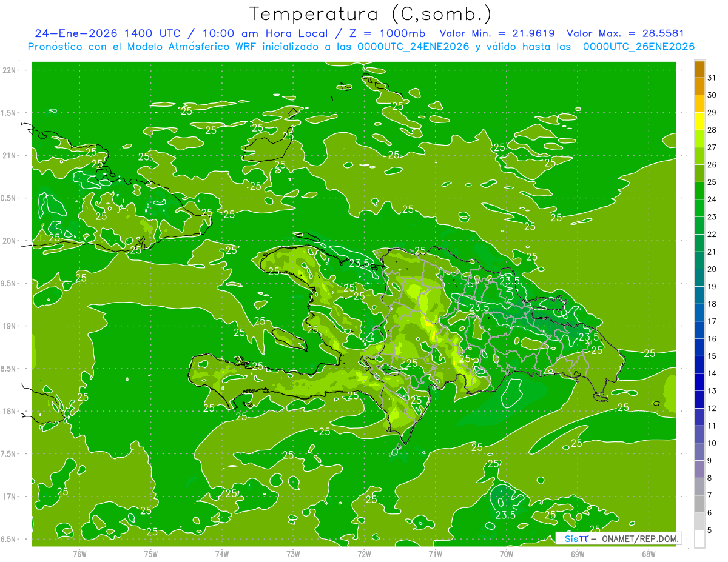Click the '10' value on the color bar
Image resolution: width=728 pixels, height=562 pixels.
(712, 443)
